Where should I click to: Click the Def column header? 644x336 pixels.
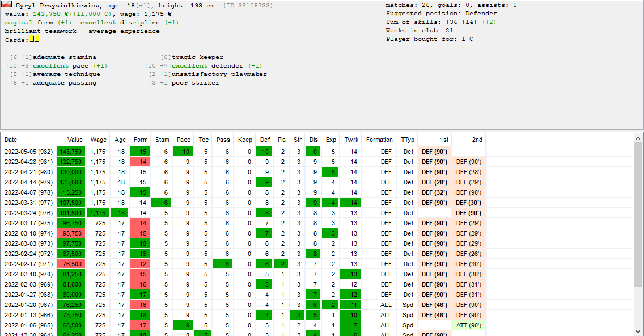[x=265, y=140]
